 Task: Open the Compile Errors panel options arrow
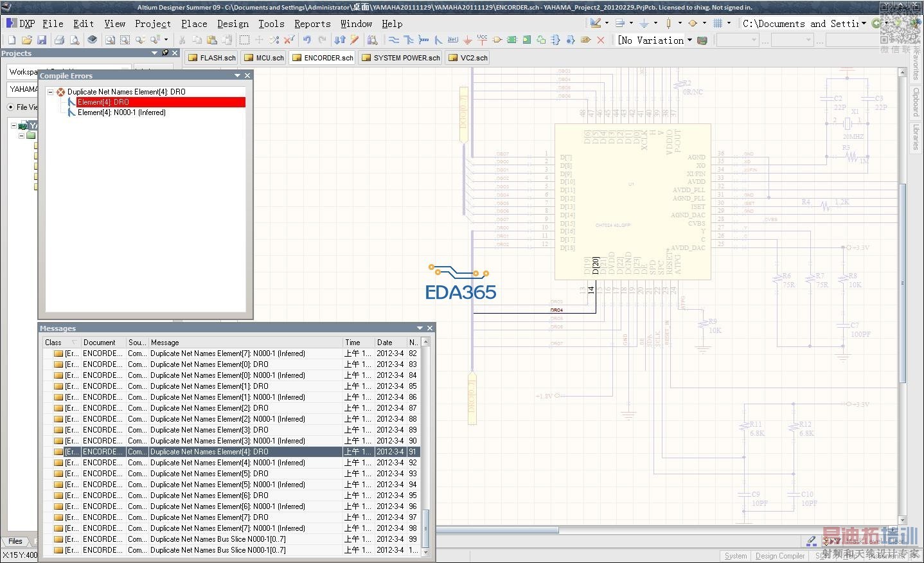(x=237, y=76)
